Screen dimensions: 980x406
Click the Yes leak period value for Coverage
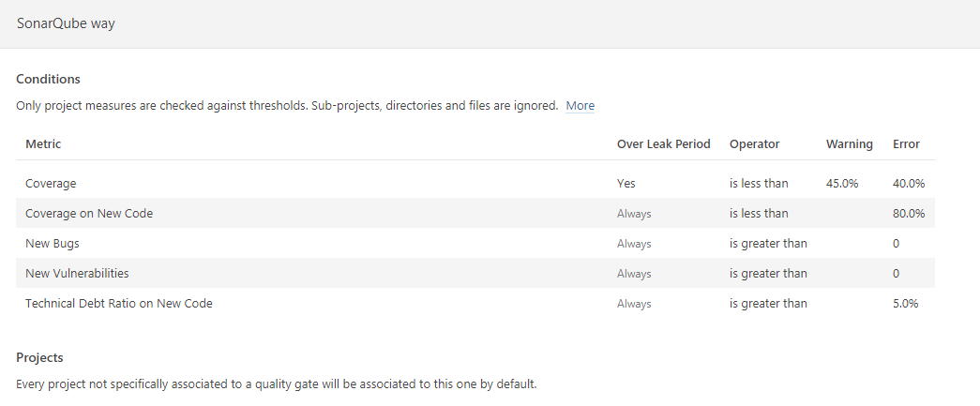(626, 184)
